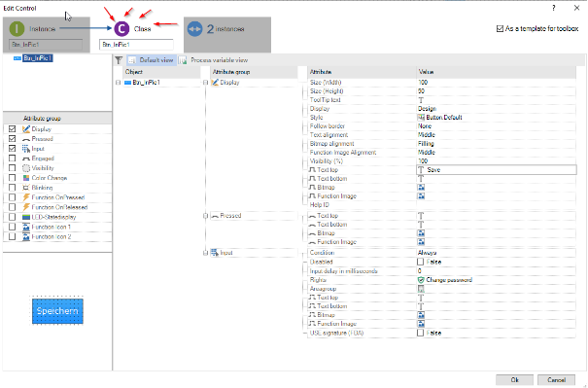The image size is (588, 388).
Task: Toggle As a template for toolbox
Action: pyautogui.click(x=500, y=28)
